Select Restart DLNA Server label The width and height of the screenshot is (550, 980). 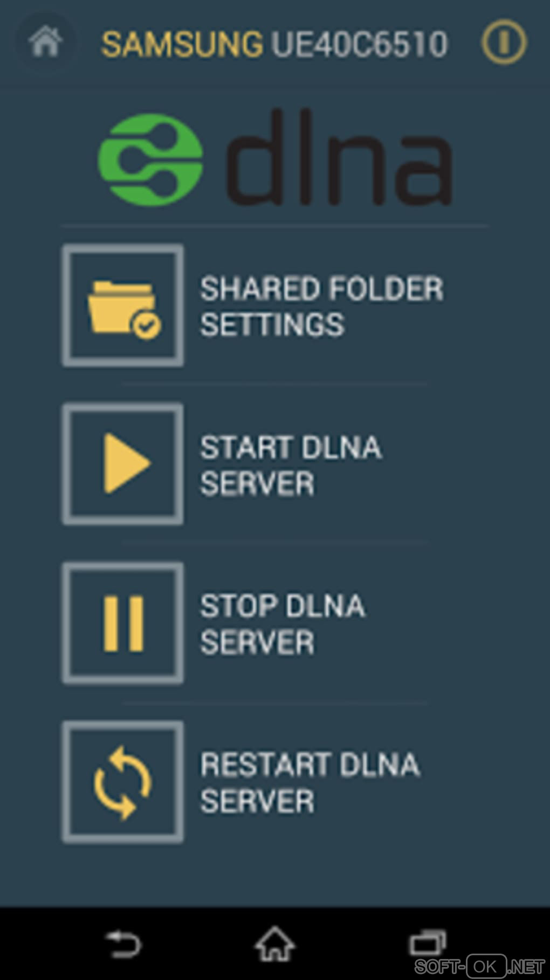pos(310,782)
